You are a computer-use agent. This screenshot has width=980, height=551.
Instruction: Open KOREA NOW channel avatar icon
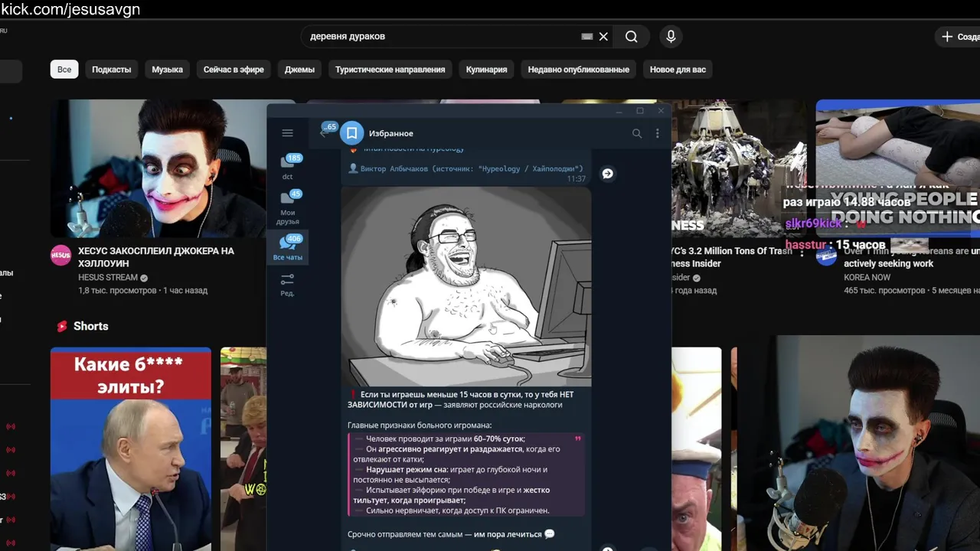coord(827,256)
